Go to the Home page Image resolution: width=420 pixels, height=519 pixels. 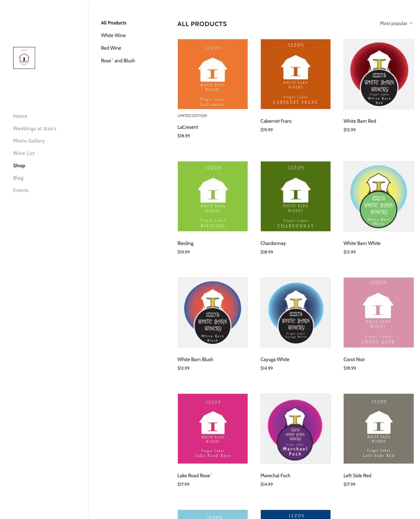click(x=20, y=116)
